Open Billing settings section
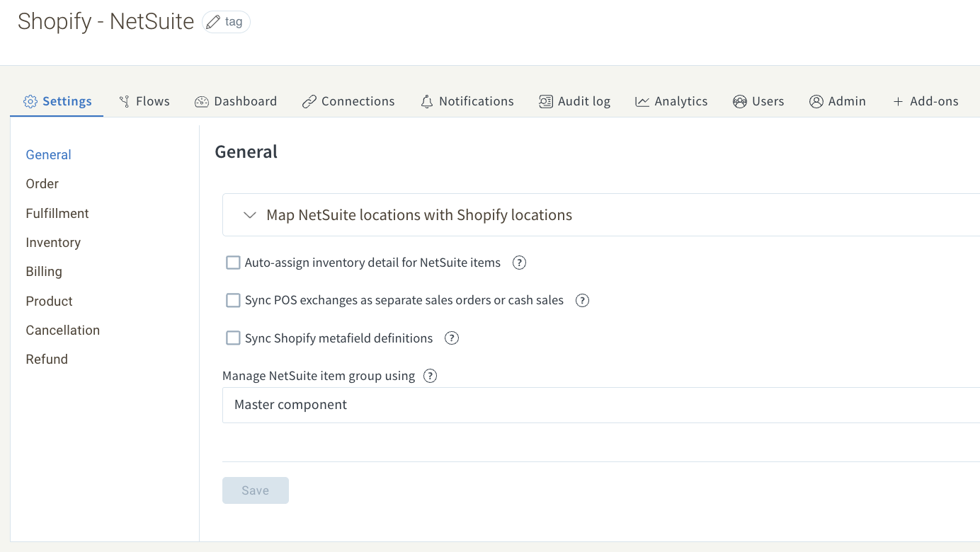Viewport: 980px width, 552px height. pos(44,272)
